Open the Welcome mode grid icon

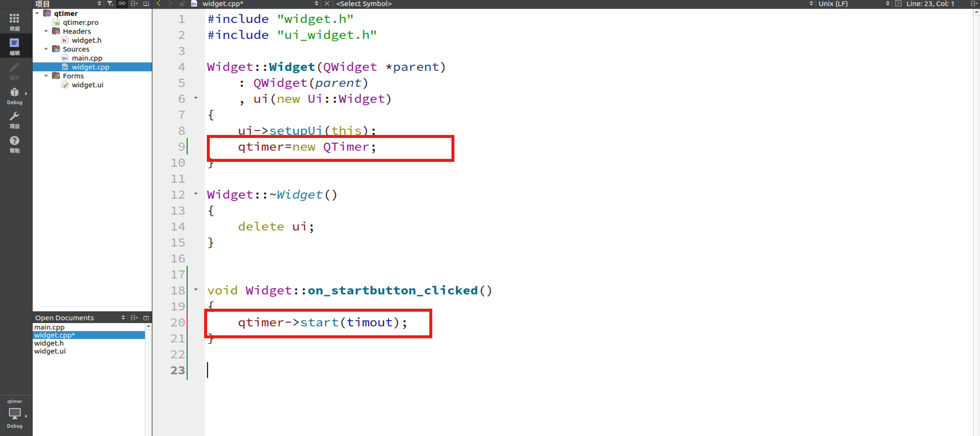click(14, 19)
